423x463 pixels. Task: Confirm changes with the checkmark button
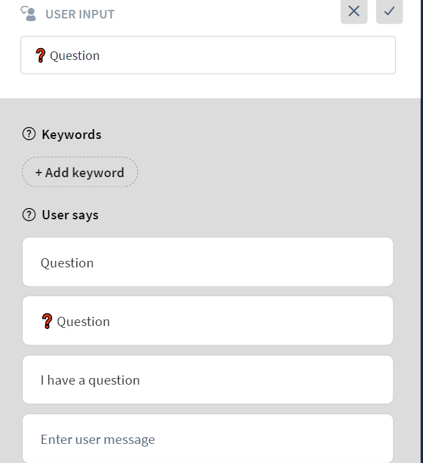coord(389,11)
